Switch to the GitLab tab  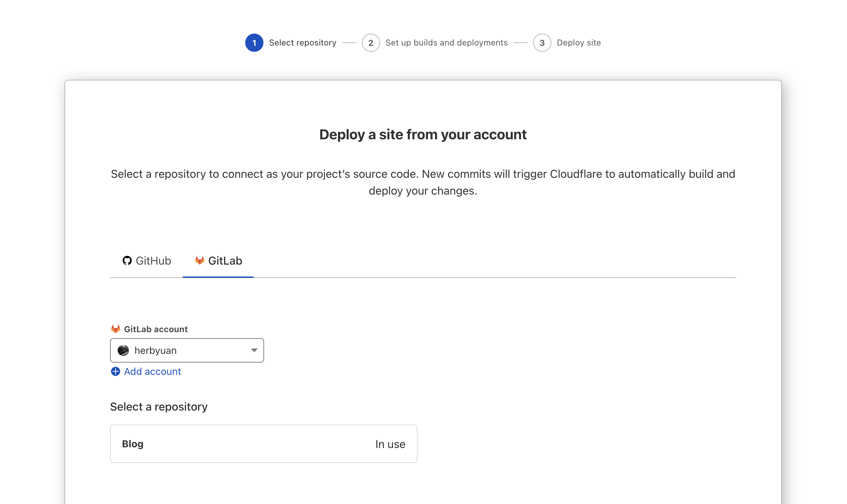[218, 261]
